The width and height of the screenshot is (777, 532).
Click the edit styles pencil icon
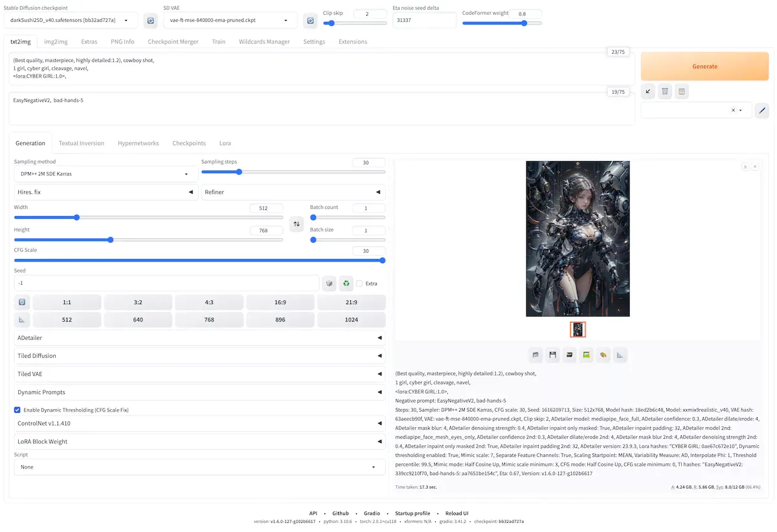pos(762,110)
